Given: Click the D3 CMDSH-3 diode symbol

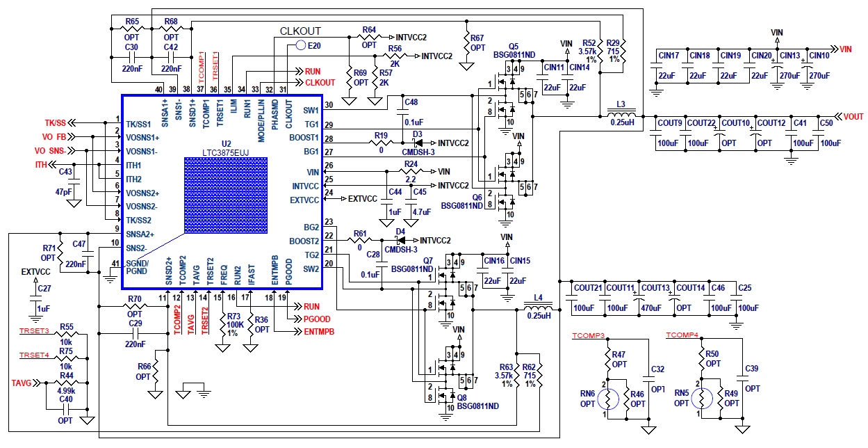Looking at the screenshot, I should click(x=417, y=143).
